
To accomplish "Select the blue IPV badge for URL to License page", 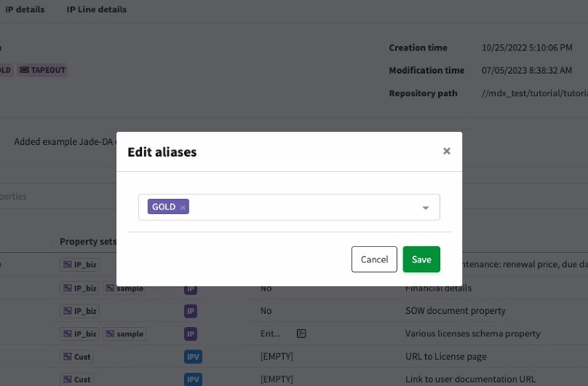I will point(192,357).
